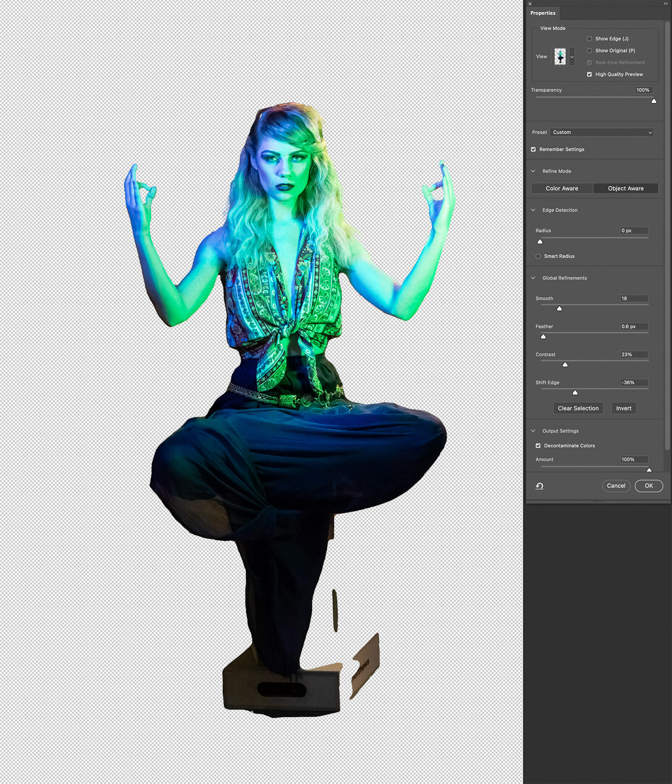Collapse the Refine Mode section
The image size is (672, 784).
[x=533, y=171]
